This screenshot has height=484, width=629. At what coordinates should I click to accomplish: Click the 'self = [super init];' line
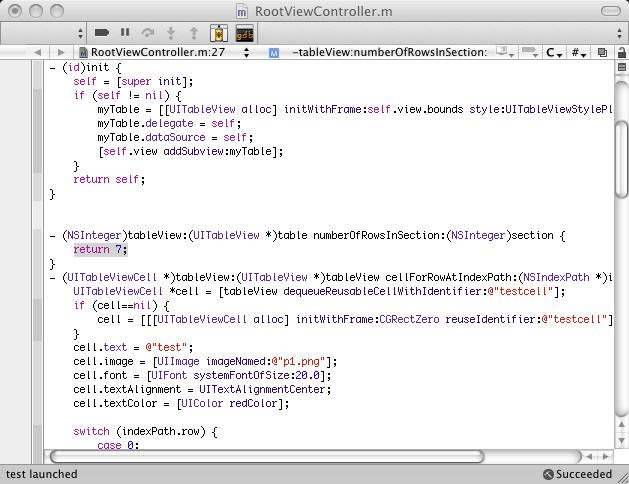pos(133,81)
